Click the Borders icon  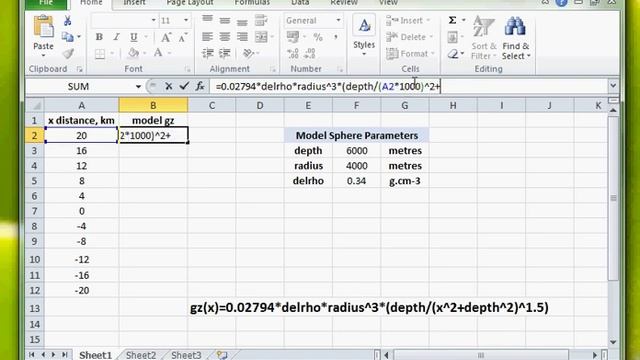tap(100, 53)
